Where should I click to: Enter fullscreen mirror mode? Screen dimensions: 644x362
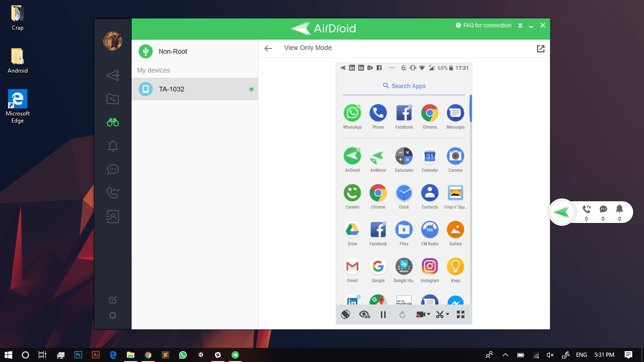point(461,314)
